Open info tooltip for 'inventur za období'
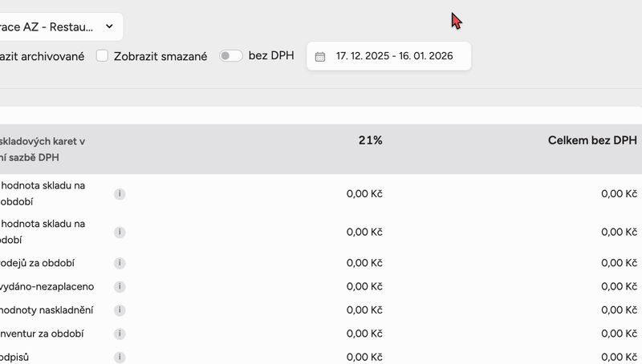Viewport: 642px width, 364px height. tap(120, 334)
